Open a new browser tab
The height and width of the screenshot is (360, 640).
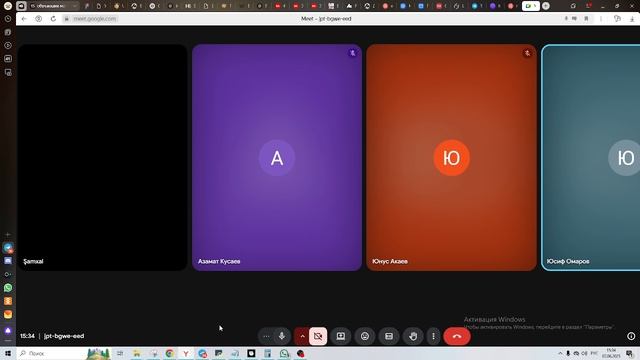pyautogui.click(x=546, y=6)
